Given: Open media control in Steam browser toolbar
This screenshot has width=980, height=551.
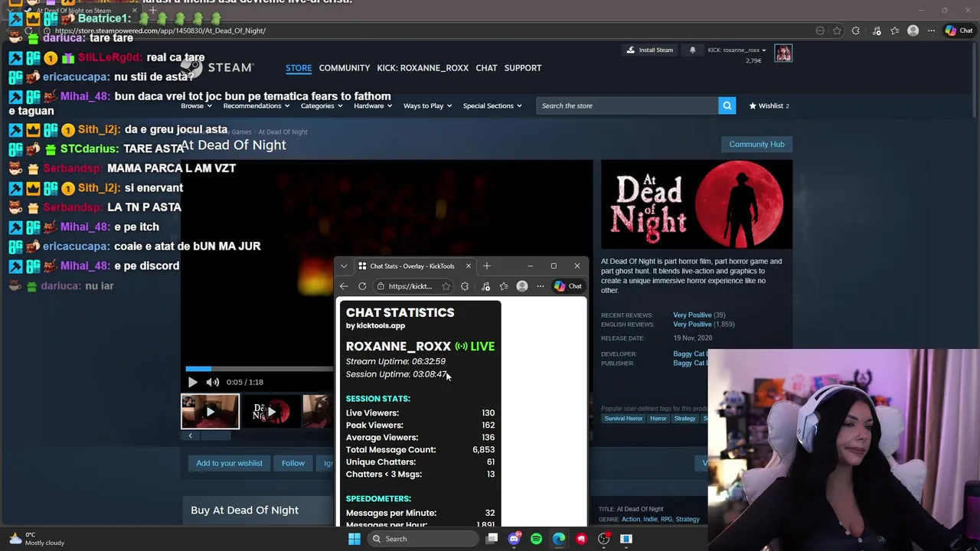Looking at the screenshot, I should 877,31.
